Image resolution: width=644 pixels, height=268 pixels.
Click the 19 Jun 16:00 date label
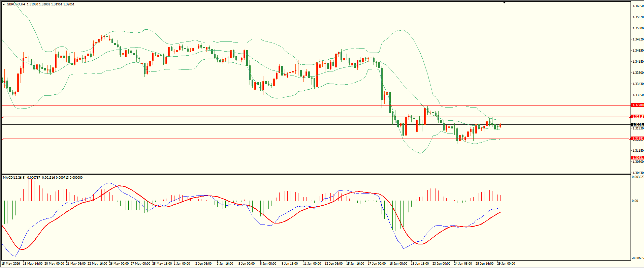point(420,264)
